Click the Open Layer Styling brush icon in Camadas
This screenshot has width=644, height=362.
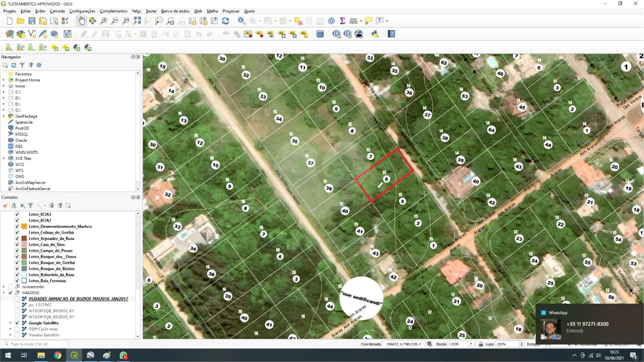coord(5,205)
